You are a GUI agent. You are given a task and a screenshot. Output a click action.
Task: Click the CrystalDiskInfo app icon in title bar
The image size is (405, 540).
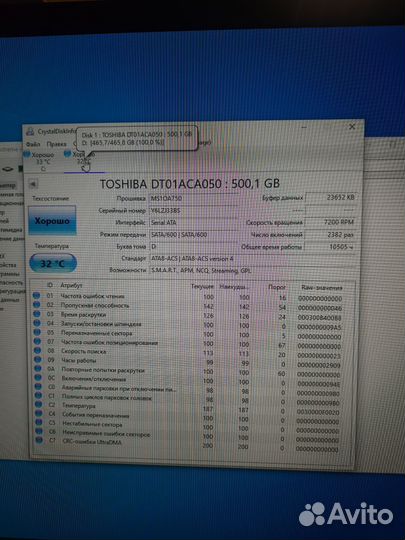(x=30, y=132)
